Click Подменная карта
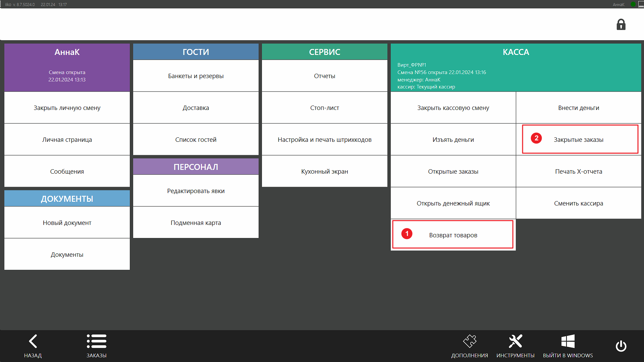The image size is (644, 362). (x=196, y=223)
